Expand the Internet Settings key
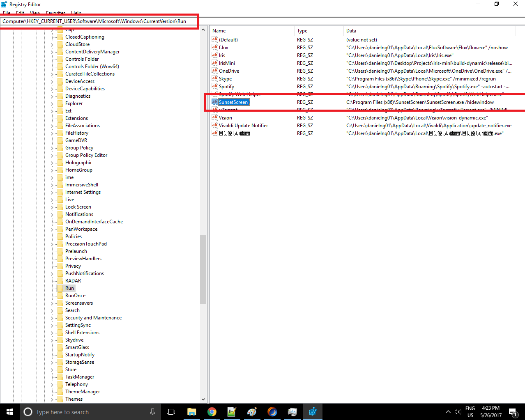This screenshot has width=525, height=420. pos(52,192)
